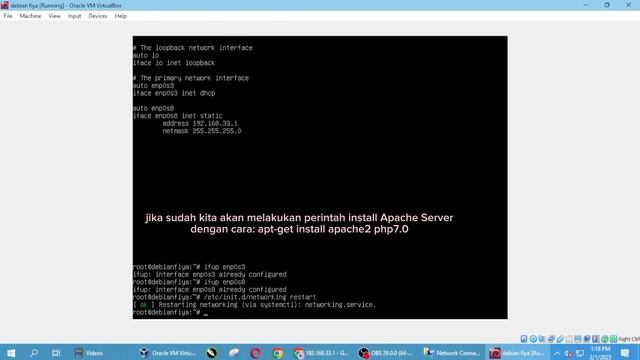640x360 pixels.
Task: Click the VirtualBox icon in title bar
Action: [x=4, y=5]
